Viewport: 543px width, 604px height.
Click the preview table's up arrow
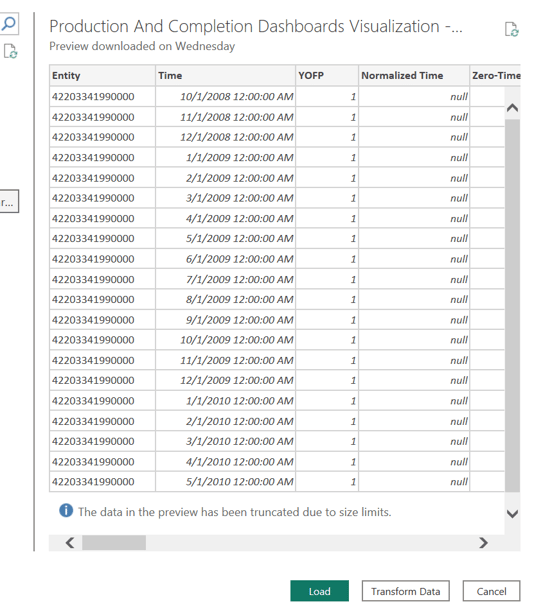(512, 107)
